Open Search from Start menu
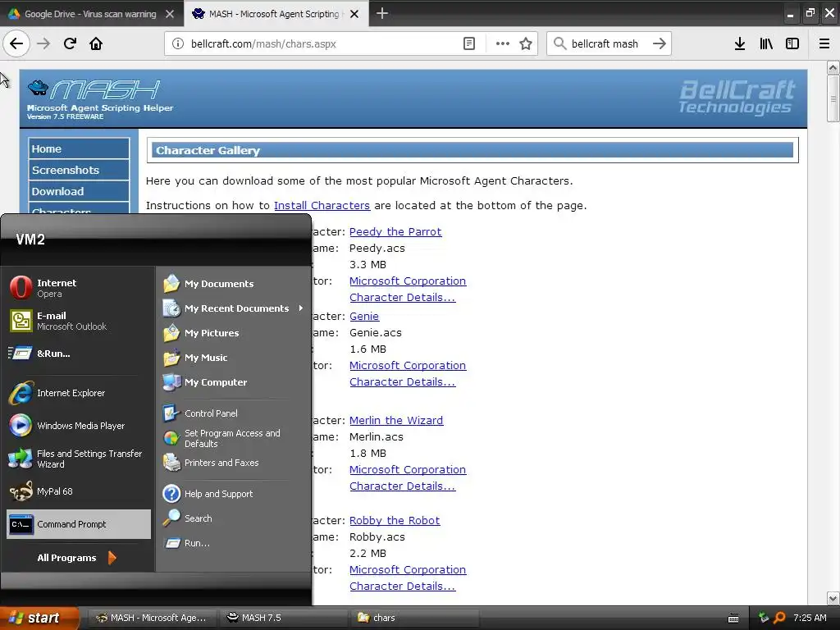The image size is (840, 630). 232,518
